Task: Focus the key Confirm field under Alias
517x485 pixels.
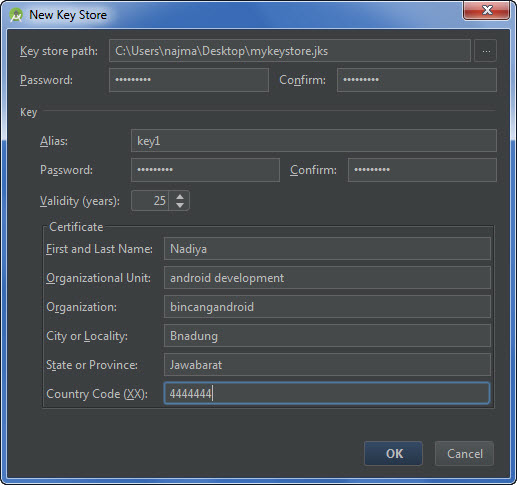Action: tap(422, 170)
